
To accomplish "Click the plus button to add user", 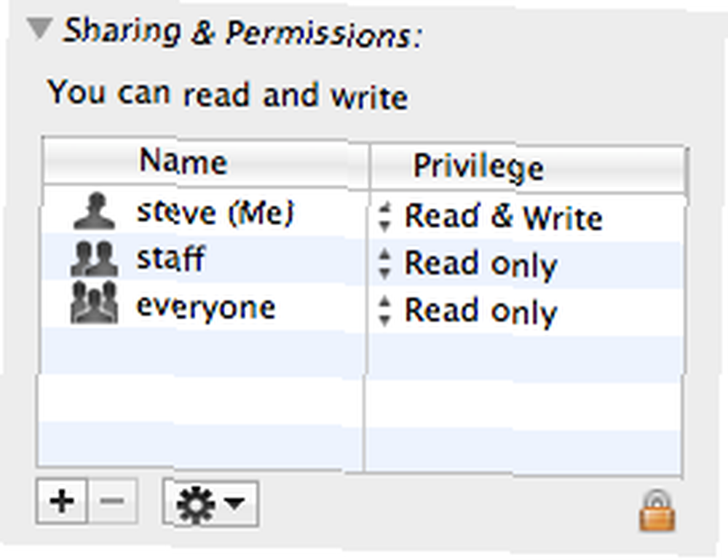I will coord(62,502).
